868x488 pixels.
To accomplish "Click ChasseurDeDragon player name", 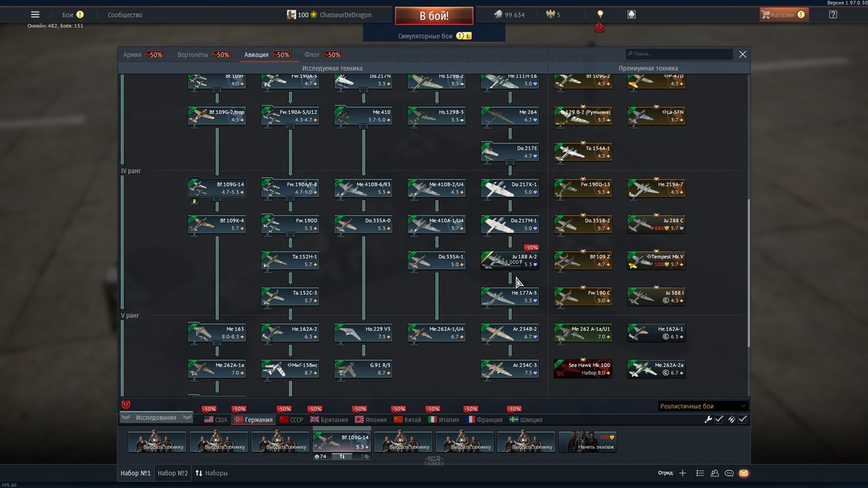I will tap(345, 15).
